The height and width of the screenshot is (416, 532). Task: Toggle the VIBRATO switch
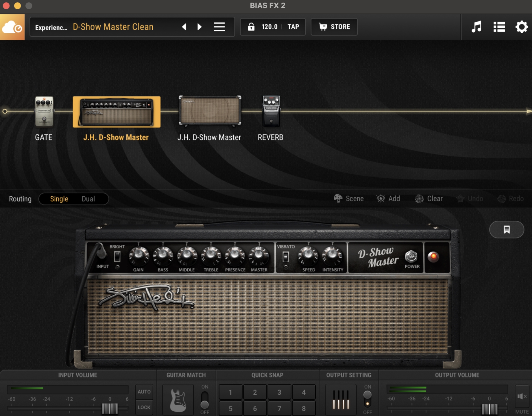[x=286, y=257]
